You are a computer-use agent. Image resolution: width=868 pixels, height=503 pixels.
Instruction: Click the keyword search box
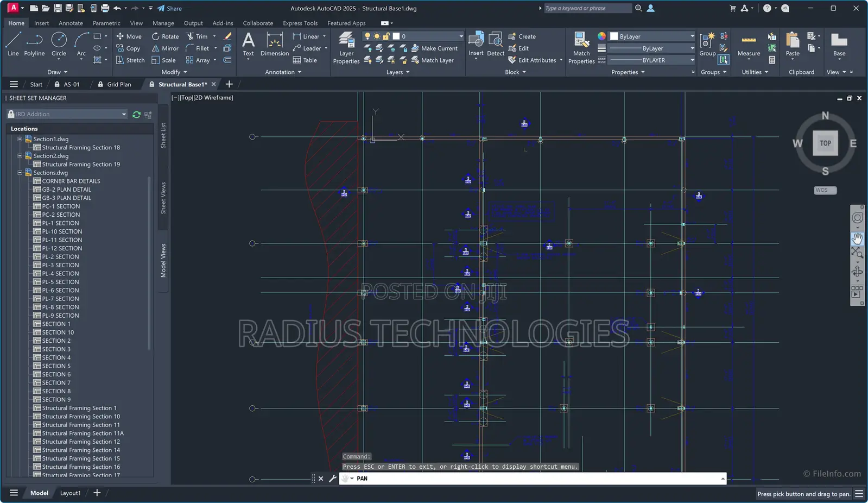pyautogui.click(x=587, y=8)
